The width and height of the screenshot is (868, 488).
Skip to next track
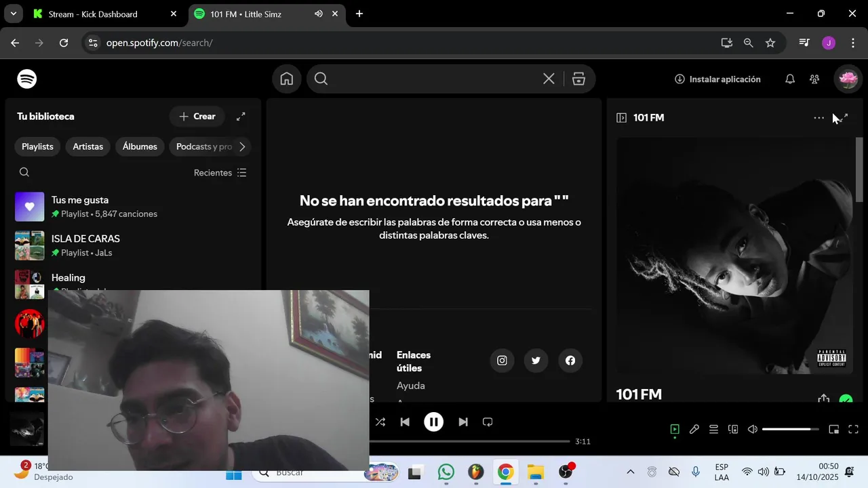(463, 422)
